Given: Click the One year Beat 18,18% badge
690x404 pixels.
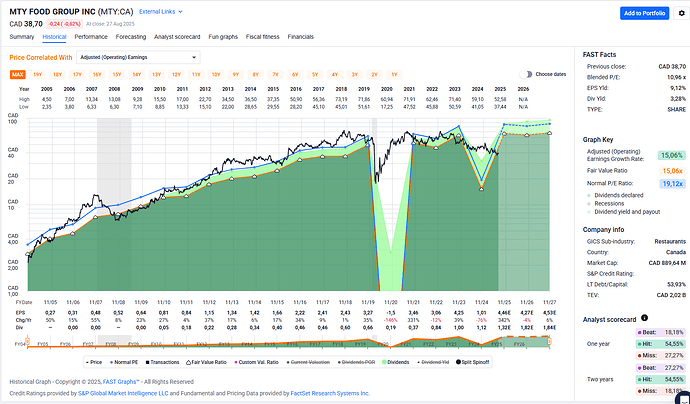Looking at the screenshot, I should point(661,332).
